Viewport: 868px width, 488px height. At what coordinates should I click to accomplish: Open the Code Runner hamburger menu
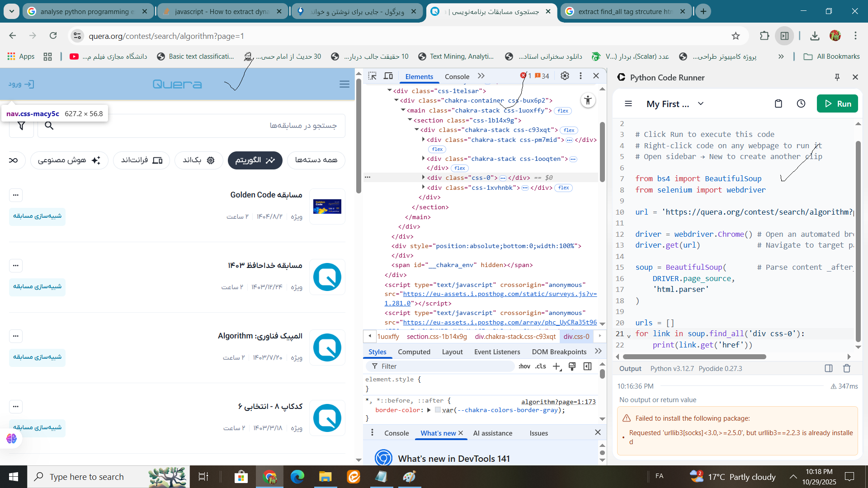(x=628, y=104)
